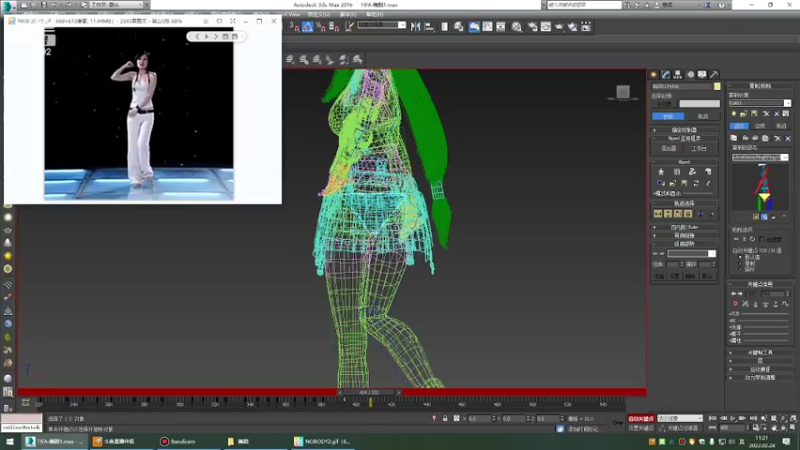Toggle the 3D Snaps button
Image resolution: width=800 pixels, height=450 pixels.
tap(294, 27)
